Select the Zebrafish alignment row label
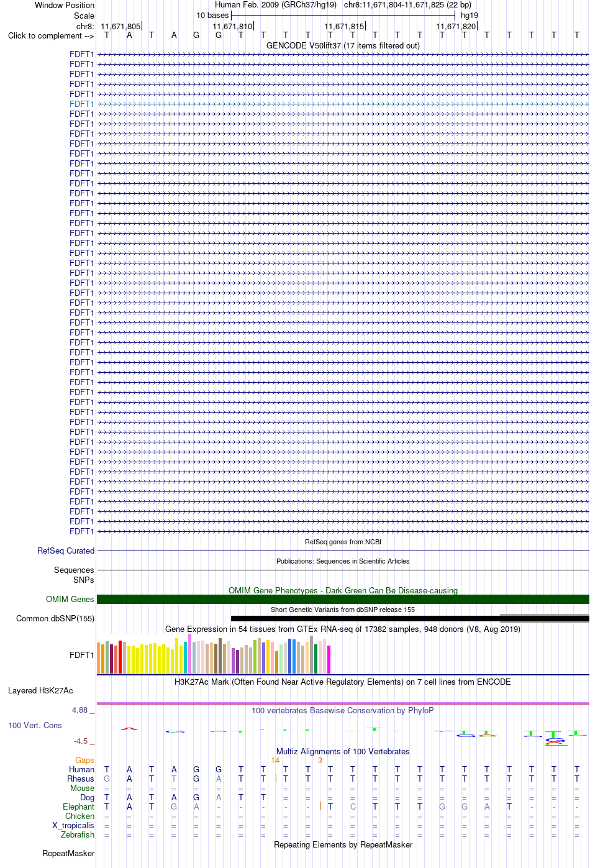 (x=78, y=834)
